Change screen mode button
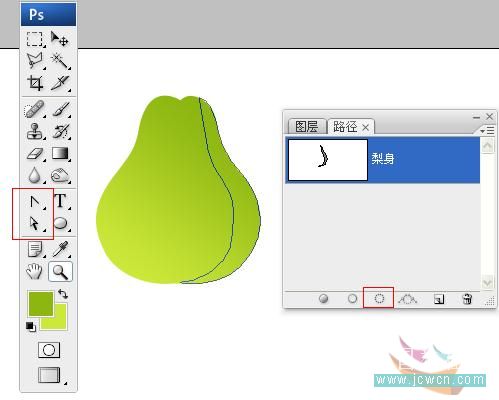The width and height of the screenshot is (499, 400). point(49,375)
